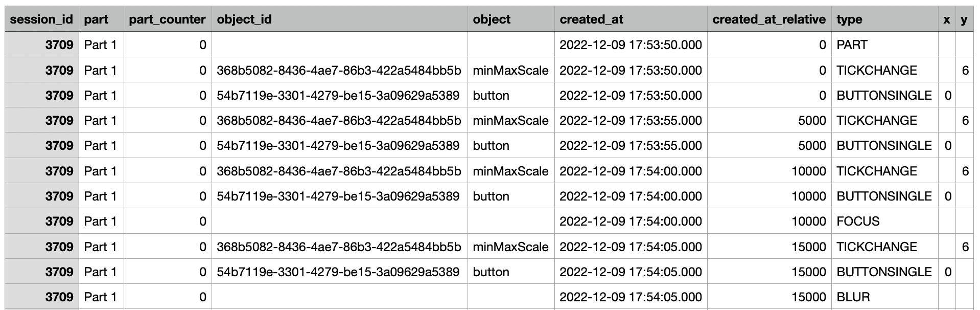
Task: Click the session_id cell in the first row
Action: (42, 45)
